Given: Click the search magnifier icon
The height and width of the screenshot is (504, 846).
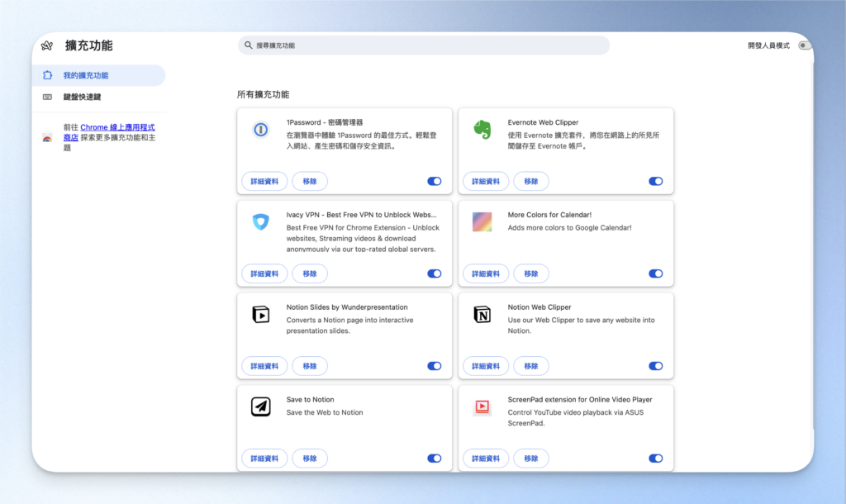Looking at the screenshot, I should pyautogui.click(x=248, y=45).
